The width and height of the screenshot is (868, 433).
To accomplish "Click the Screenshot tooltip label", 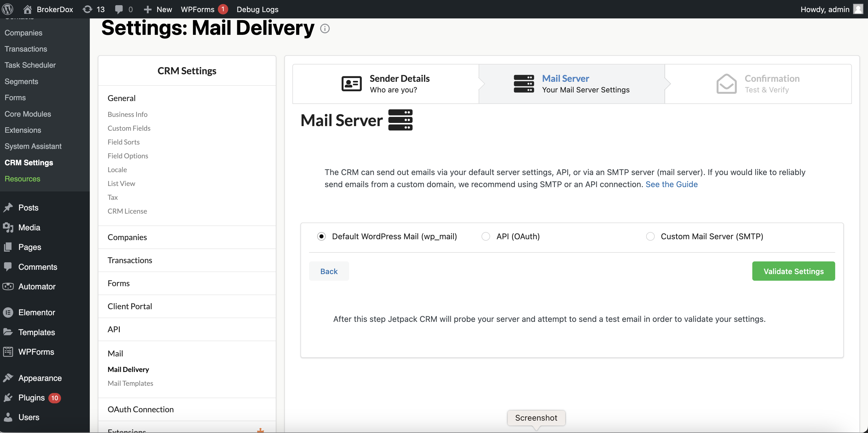I will [x=536, y=418].
